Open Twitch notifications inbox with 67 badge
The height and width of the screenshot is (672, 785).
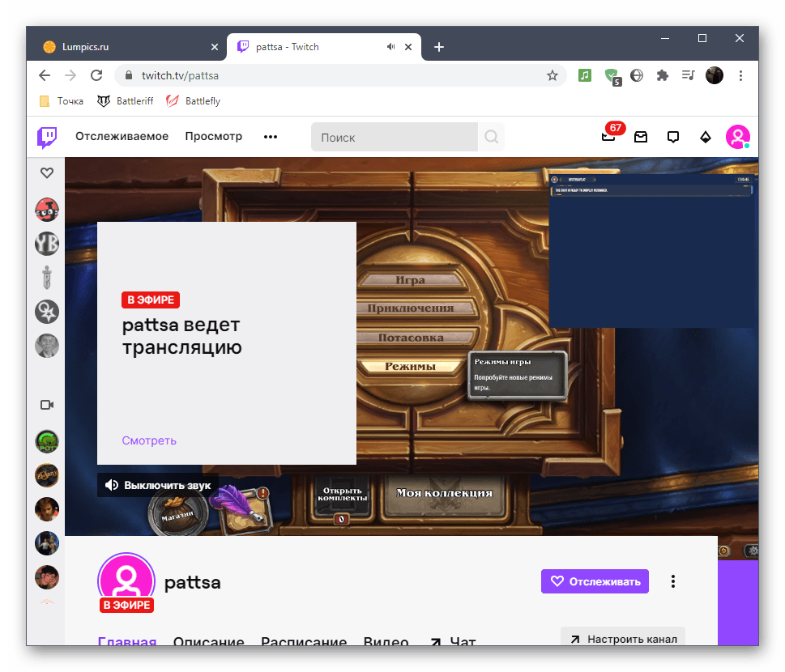608,137
